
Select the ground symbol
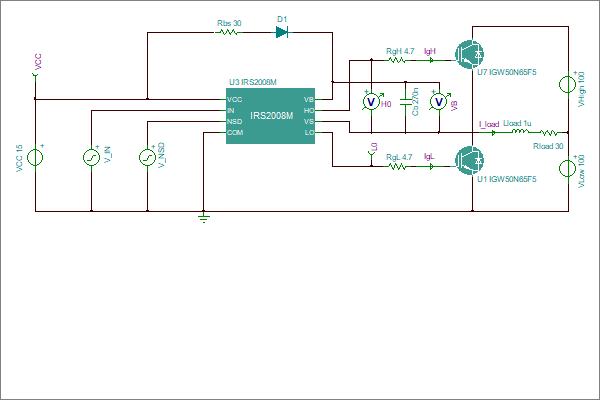click(x=204, y=218)
